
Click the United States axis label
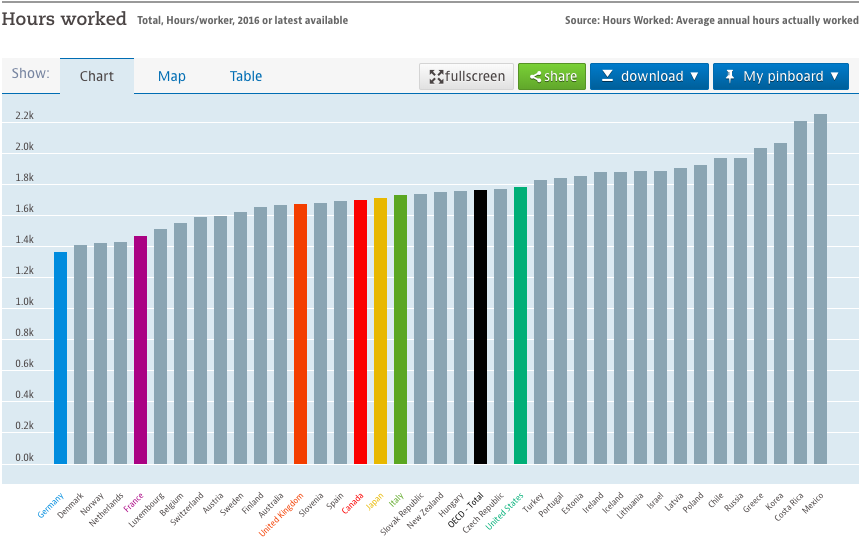507,511
